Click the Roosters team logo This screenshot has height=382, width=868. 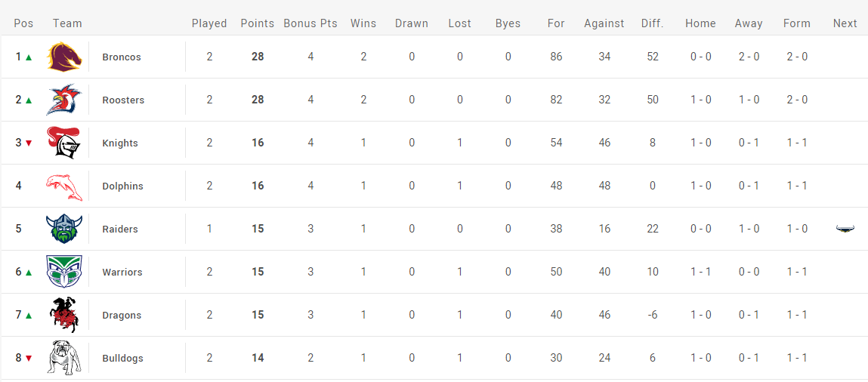(64, 100)
